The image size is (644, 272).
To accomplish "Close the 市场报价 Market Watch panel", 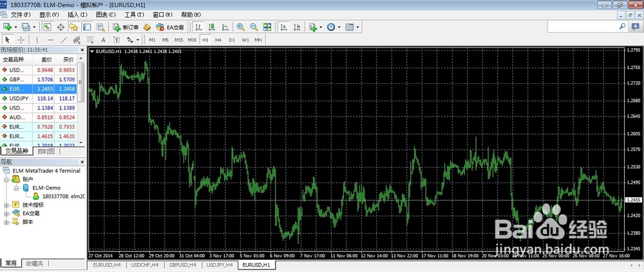I will pyautogui.click(x=82, y=50).
